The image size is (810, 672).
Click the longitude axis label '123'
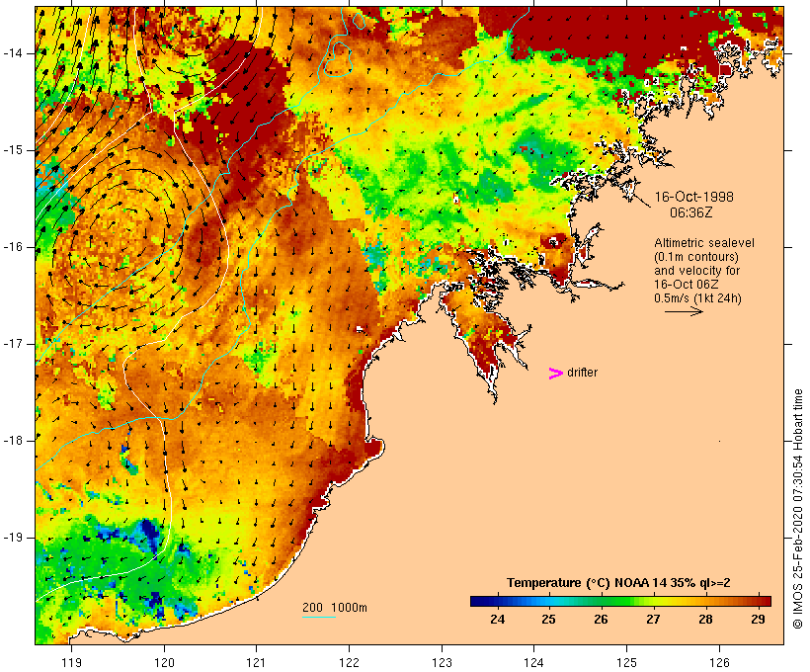(442, 662)
